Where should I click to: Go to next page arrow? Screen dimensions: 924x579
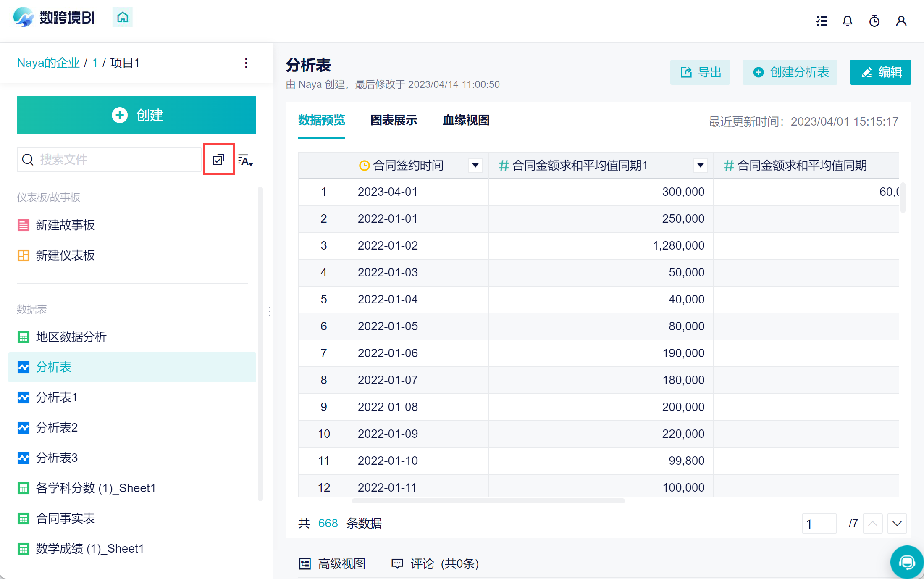(x=897, y=524)
